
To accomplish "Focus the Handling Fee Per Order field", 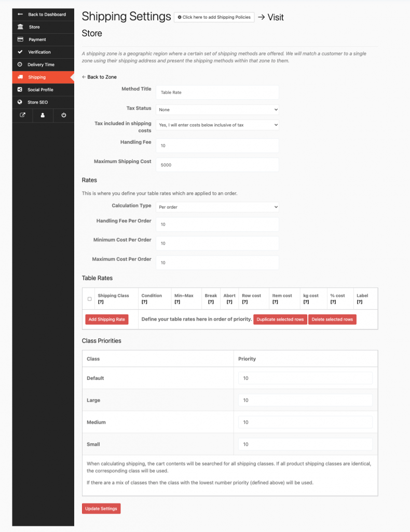I will point(217,224).
